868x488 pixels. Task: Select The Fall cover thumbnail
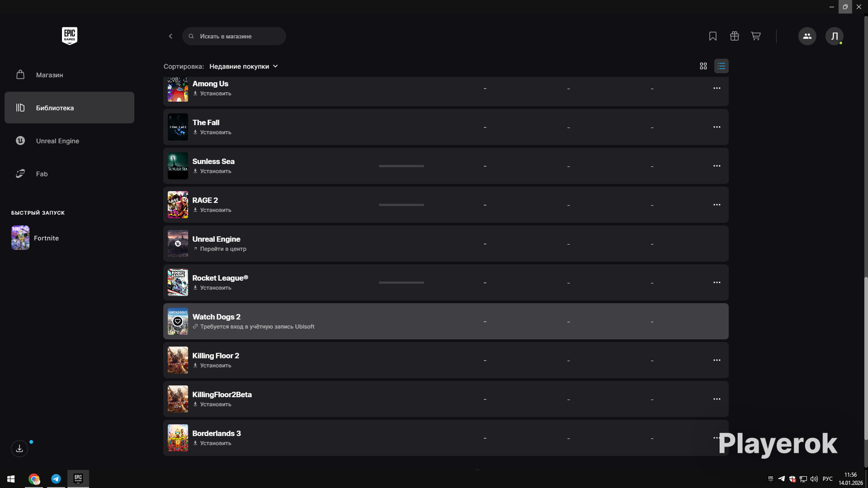coord(178,127)
